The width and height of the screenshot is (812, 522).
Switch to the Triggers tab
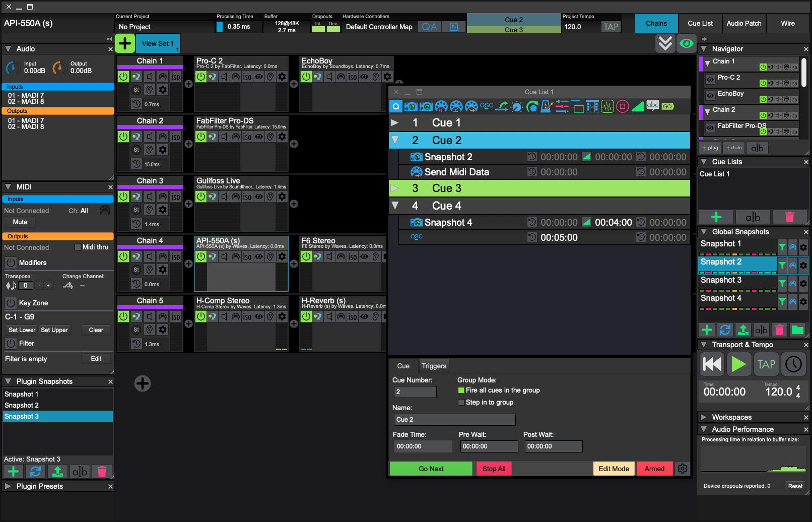pyautogui.click(x=434, y=366)
